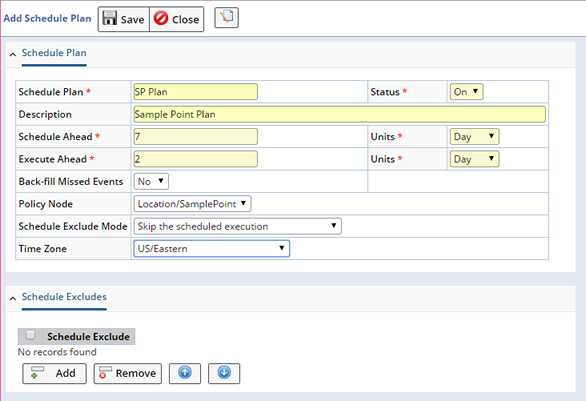
Task: Toggle the Schedule Exclude header checkbox
Action: point(30,335)
